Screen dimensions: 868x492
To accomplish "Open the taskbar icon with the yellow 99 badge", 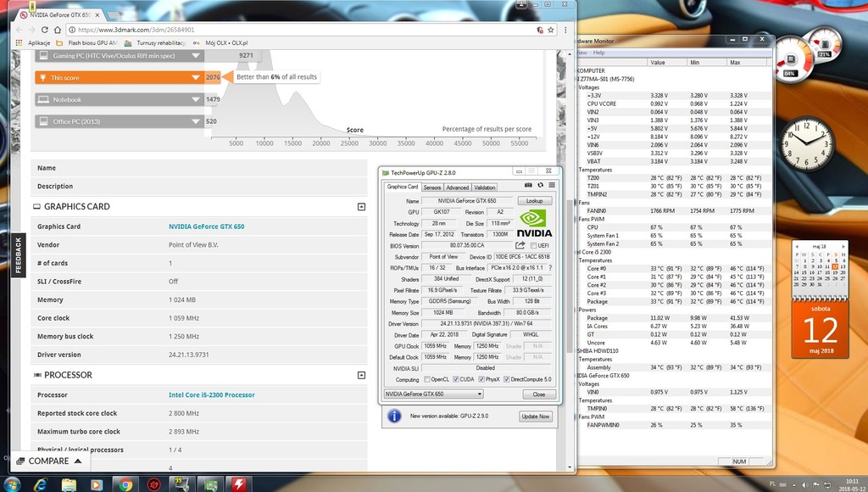I will [x=182, y=484].
